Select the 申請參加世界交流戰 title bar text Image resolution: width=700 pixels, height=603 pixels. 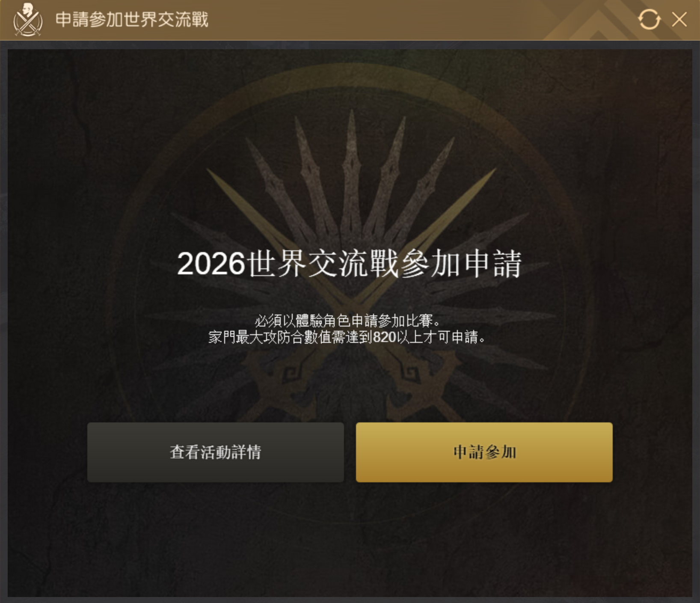click(132, 20)
